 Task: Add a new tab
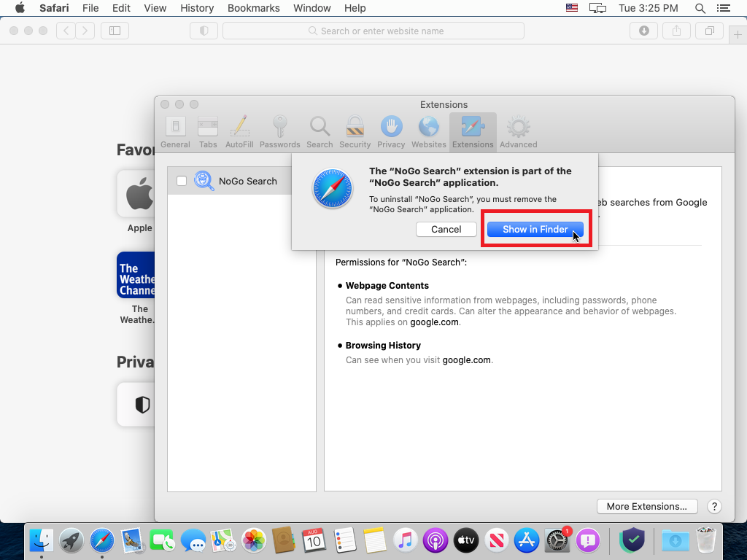(x=738, y=34)
